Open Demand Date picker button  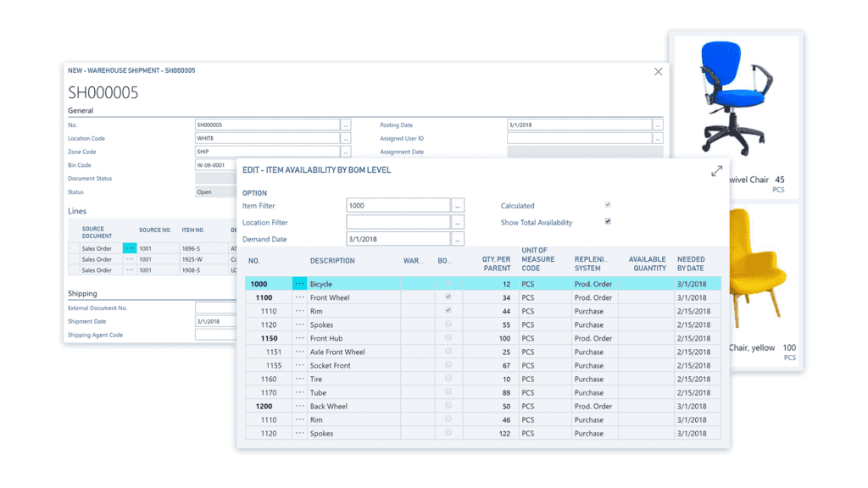coord(458,239)
